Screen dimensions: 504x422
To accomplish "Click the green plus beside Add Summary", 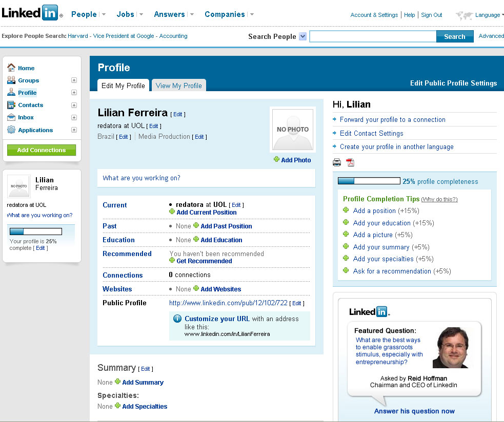I will [x=117, y=382].
